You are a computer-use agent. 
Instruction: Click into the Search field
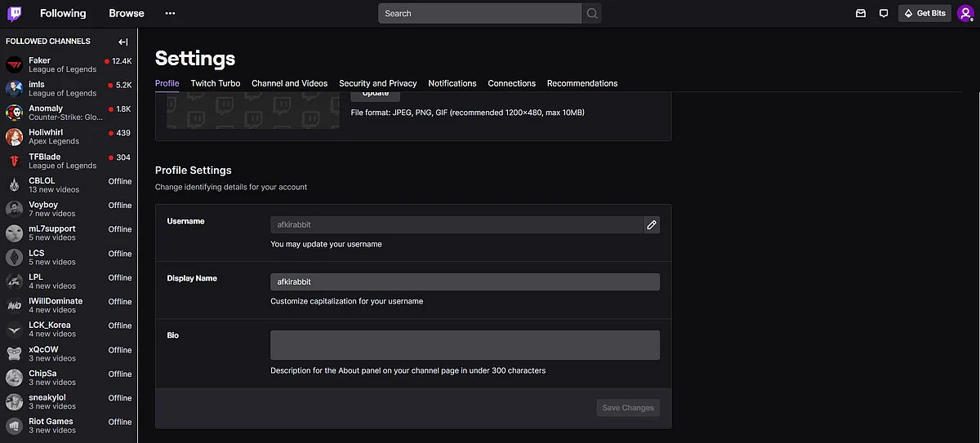coord(480,13)
